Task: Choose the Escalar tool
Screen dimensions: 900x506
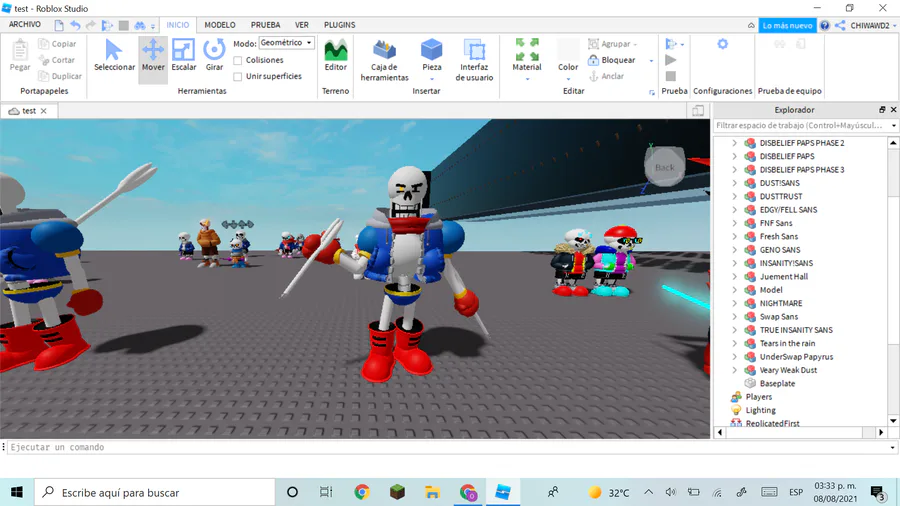Action: point(184,56)
